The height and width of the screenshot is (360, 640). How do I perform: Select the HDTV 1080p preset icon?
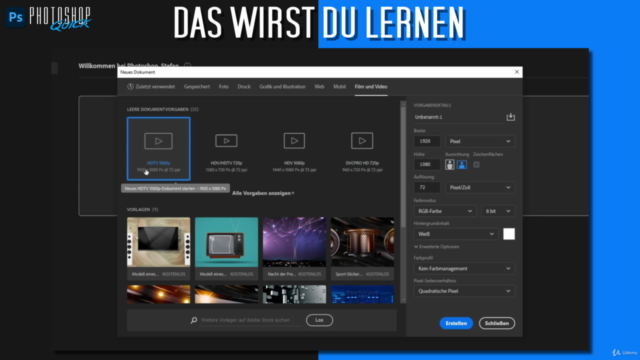point(158,141)
